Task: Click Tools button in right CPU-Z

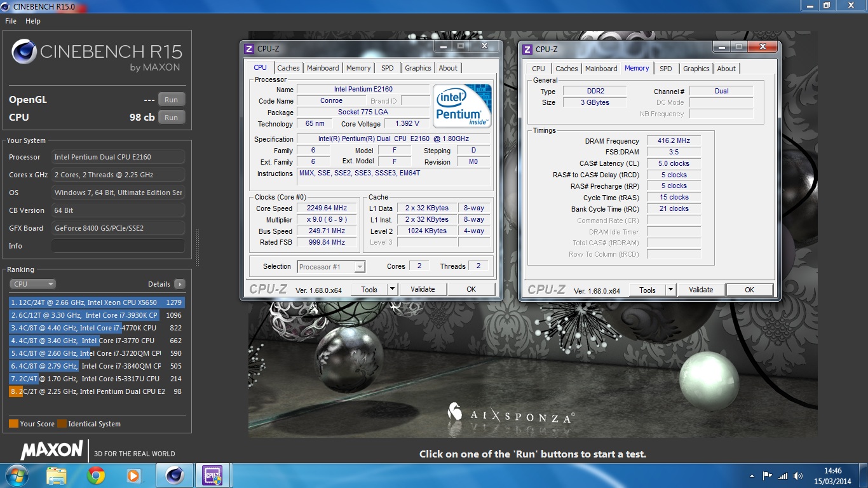Action: tap(648, 290)
